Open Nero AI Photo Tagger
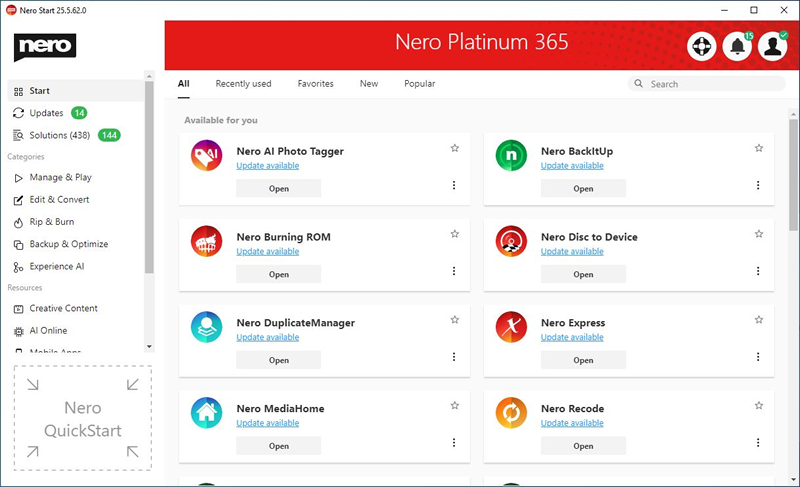Viewport: 800px width, 487px height. point(279,188)
